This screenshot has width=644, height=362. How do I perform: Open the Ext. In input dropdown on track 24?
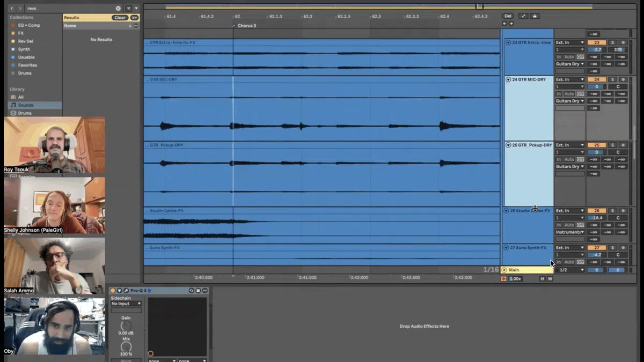(569, 79)
